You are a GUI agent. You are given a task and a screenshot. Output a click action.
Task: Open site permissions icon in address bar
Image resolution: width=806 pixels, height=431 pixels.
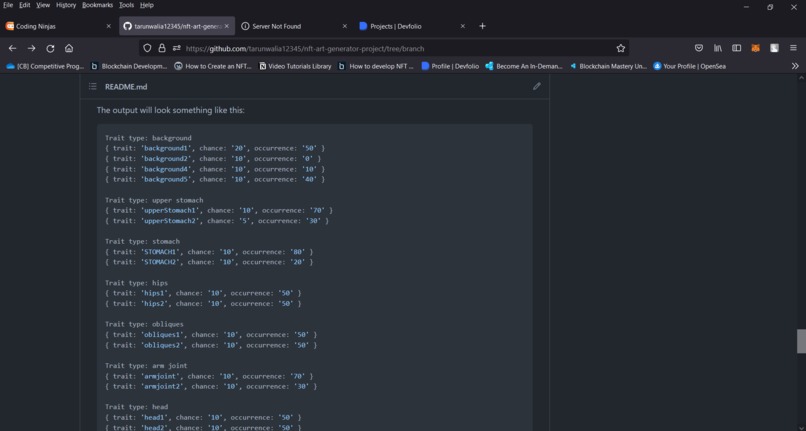pos(177,48)
